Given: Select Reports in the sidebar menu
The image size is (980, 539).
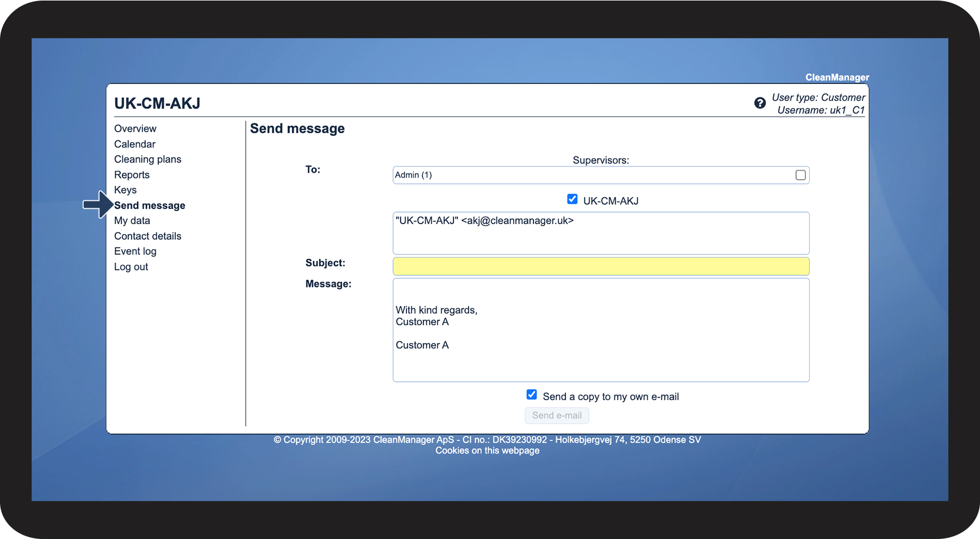Looking at the screenshot, I should coord(132,175).
